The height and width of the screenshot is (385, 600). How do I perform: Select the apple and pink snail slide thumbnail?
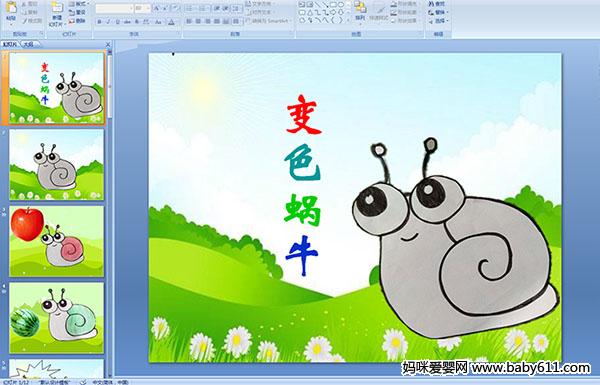[57, 241]
